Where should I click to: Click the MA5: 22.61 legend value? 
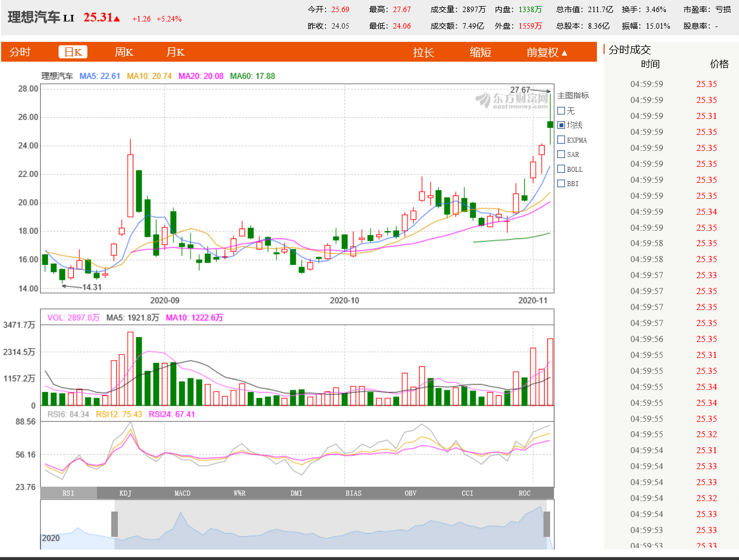pyautogui.click(x=100, y=76)
